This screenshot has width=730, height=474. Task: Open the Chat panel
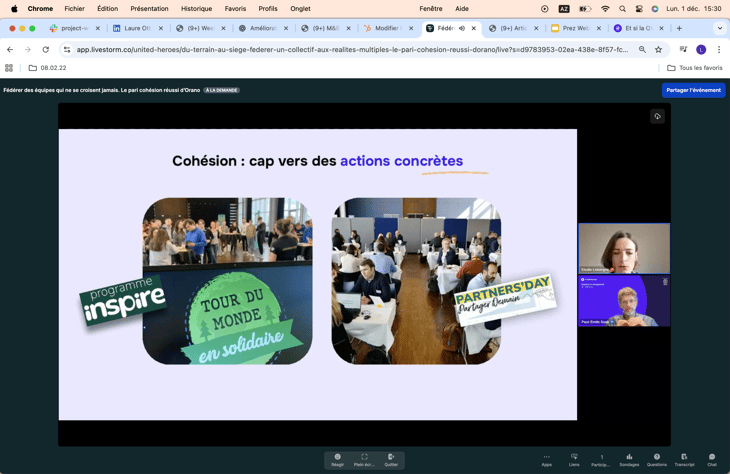712,459
